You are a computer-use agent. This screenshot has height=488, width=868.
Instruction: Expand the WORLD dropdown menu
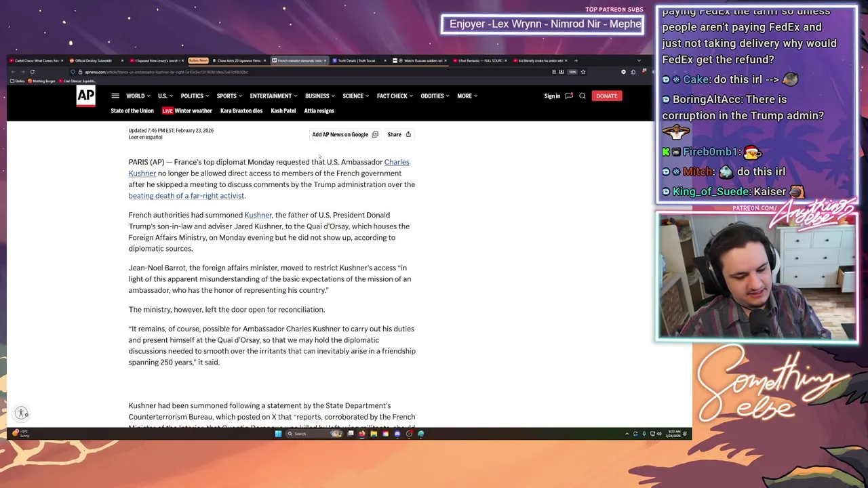tap(138, 96)
